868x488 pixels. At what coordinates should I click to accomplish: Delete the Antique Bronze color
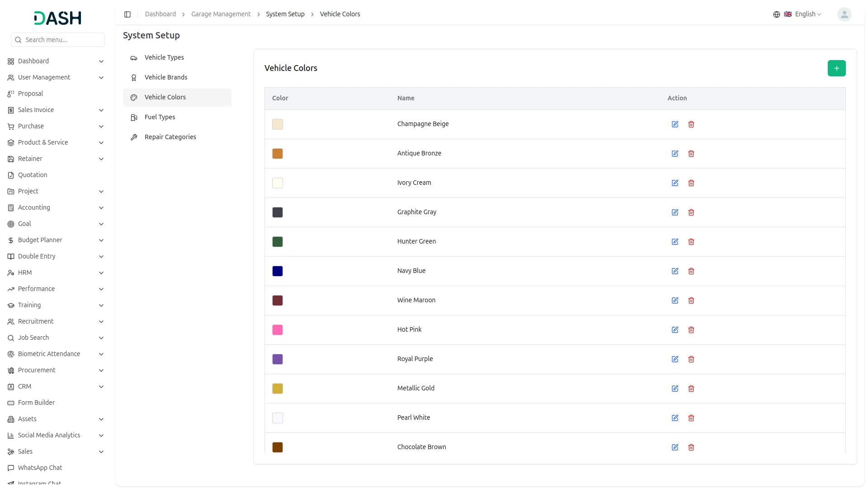point(691,154)
